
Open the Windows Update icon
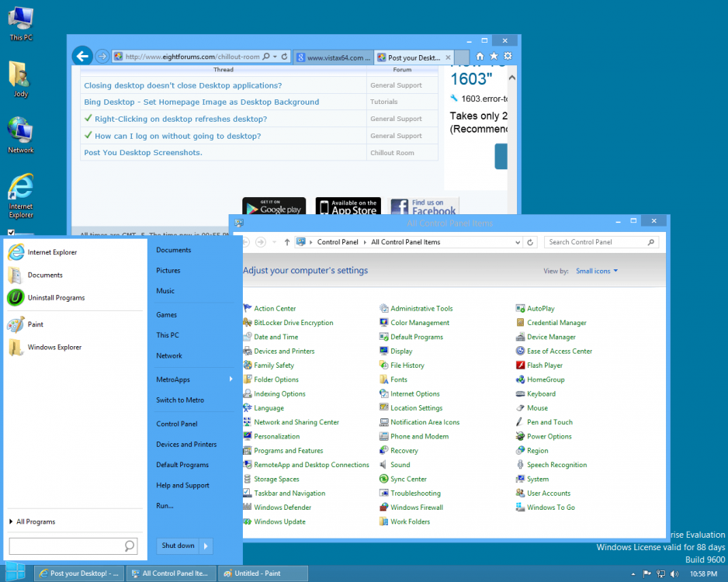pos(248,521)
